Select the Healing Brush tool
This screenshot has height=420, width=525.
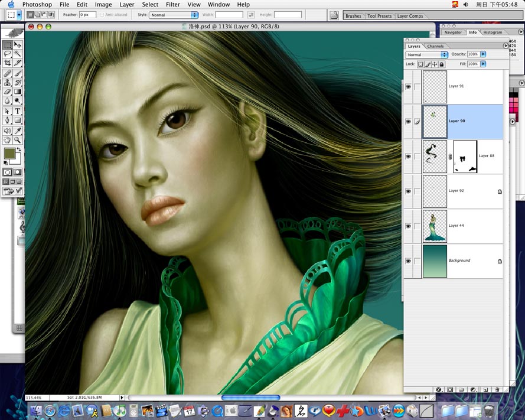(7, 73)
